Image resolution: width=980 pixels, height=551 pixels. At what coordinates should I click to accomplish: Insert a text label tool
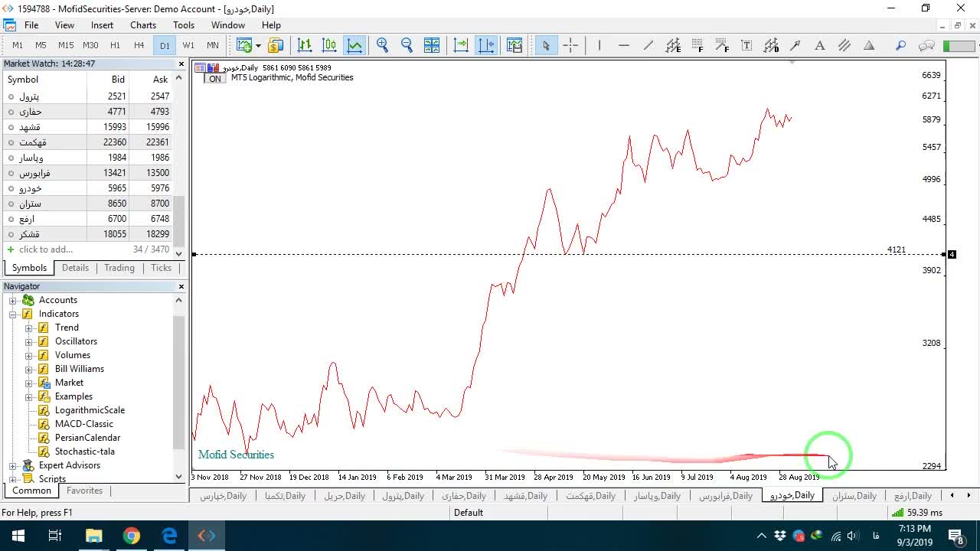(x=746, y=45)
